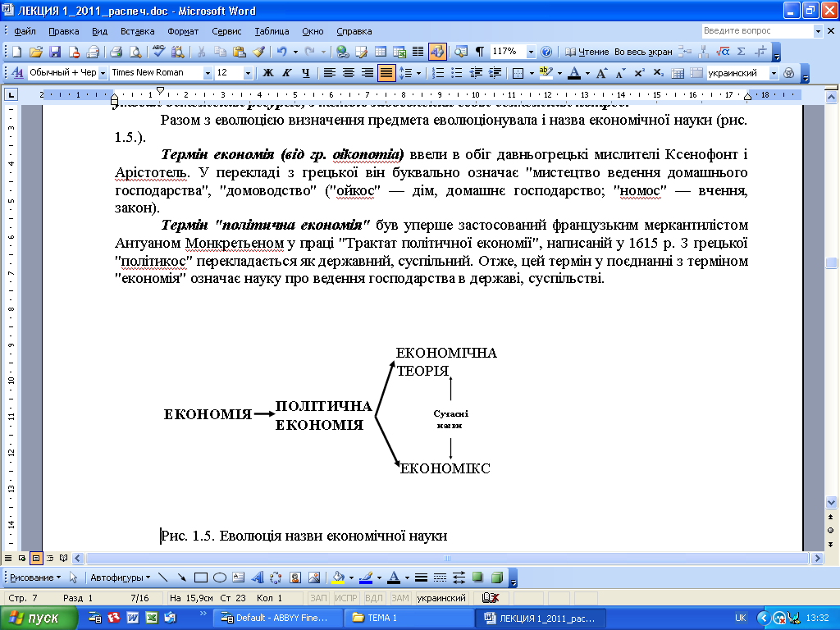Open the style dropdown Обычный + Чер
The height and width of the screenshot is (630, 840).
click(103, 73)
